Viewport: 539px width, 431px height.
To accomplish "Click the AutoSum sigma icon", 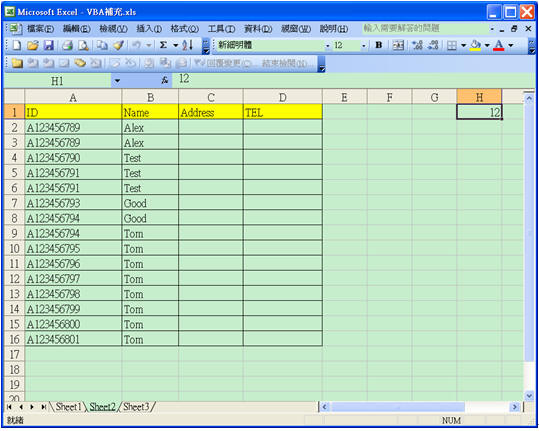I will pyautogui.click(x=164, y=45).
